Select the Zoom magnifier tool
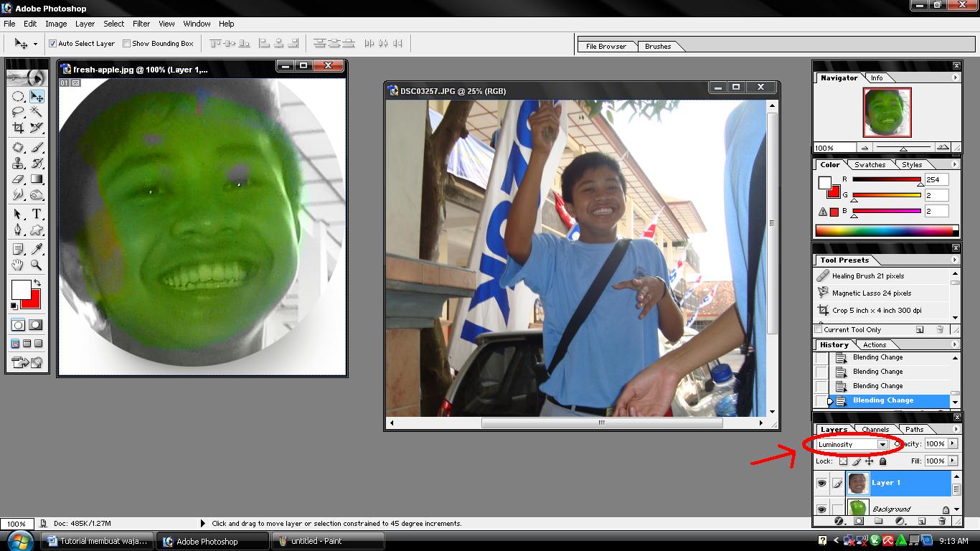The image size is (980, 551). pyautogui.click(x=36, y=265)
